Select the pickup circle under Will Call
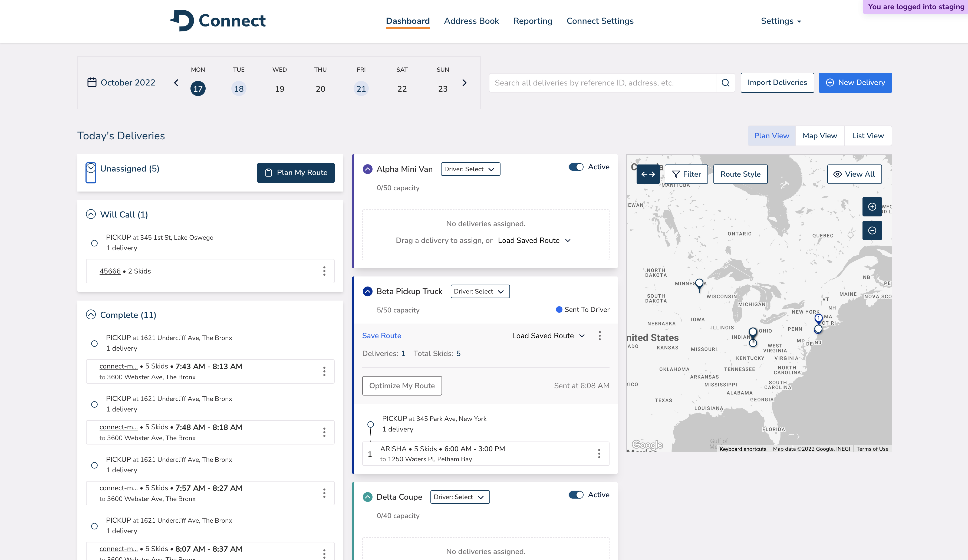 [94, 243]
